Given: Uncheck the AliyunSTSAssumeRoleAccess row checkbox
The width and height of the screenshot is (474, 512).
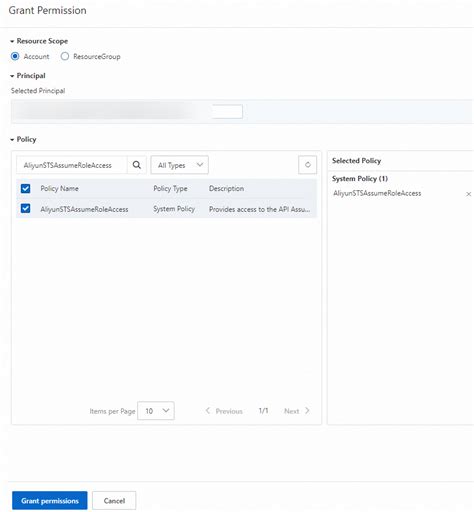Looking at the screenshot, I should pyautogui.click(x=25, y=209).
